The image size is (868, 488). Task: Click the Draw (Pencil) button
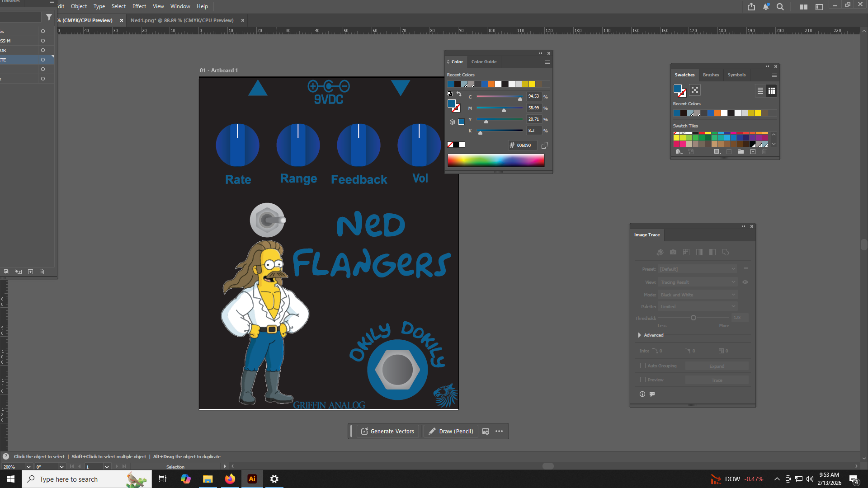(451, 431)
